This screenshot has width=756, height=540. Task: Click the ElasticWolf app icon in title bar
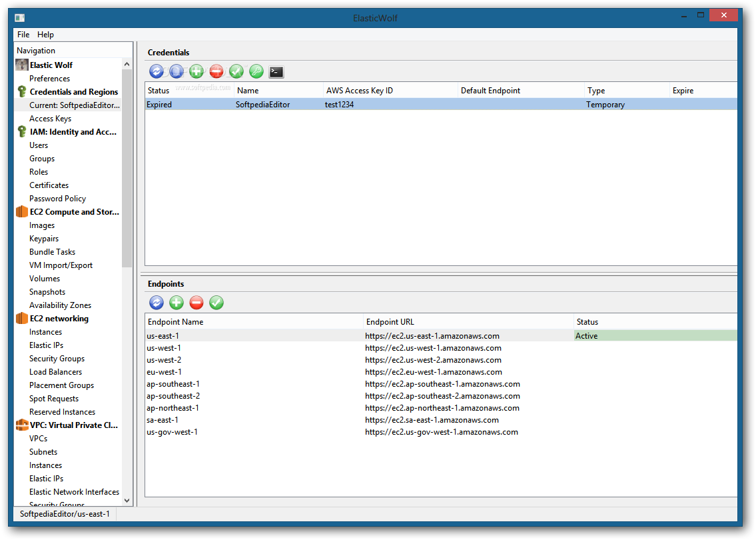point(20,18)
